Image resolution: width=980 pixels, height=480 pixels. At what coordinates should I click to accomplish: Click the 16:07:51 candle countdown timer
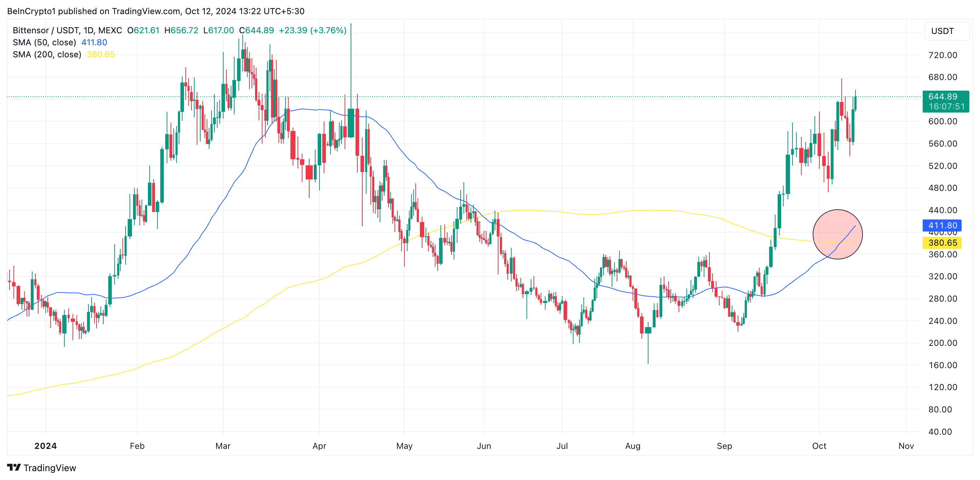[946, 107]
